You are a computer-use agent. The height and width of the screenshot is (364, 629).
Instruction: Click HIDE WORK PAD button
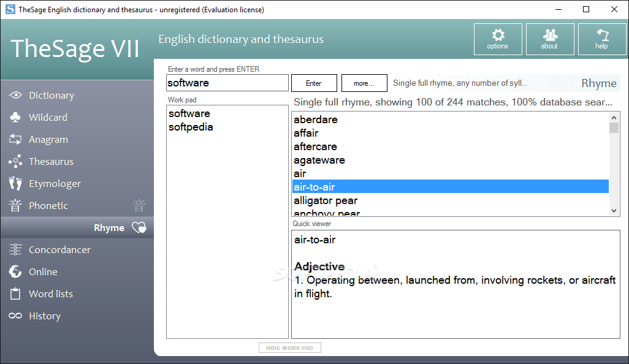(289, 348)
